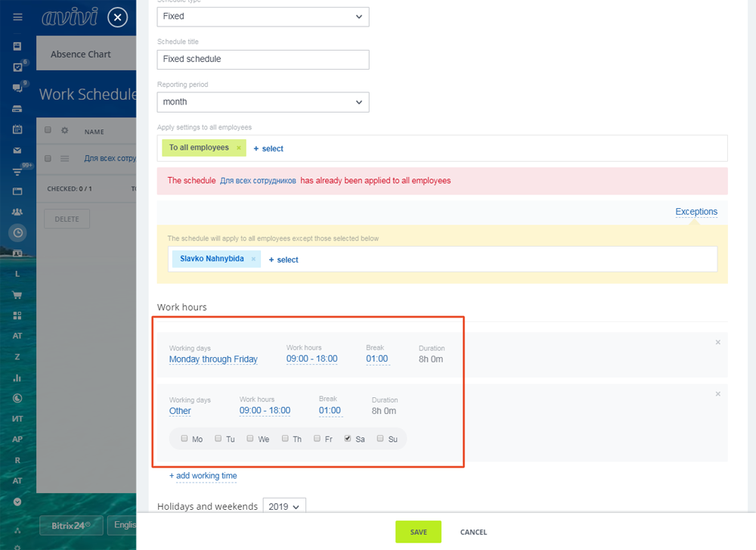Viewport: 756px width, 550px height.
Task: Open the chat icon with badge 9
Action: [17, 88]
